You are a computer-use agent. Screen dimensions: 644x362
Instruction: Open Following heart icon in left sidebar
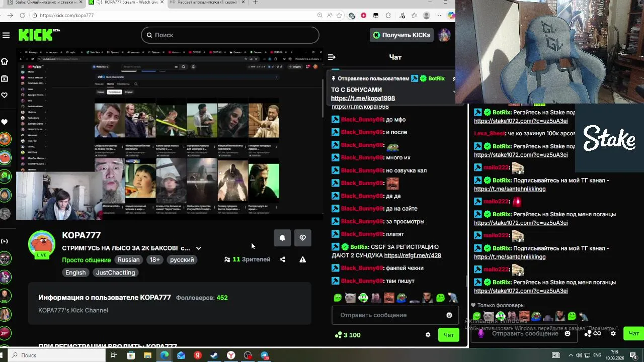[x=5, y=95]
